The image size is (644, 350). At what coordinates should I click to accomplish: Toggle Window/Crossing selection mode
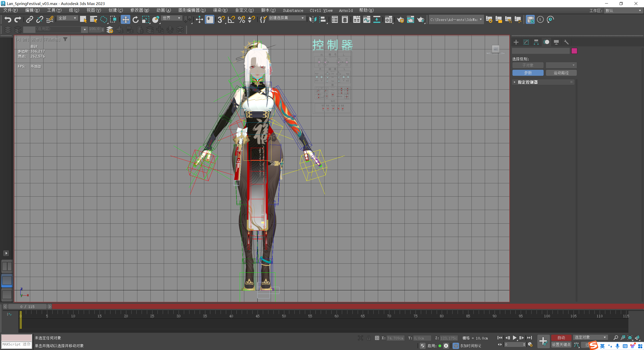pos(113,19)
